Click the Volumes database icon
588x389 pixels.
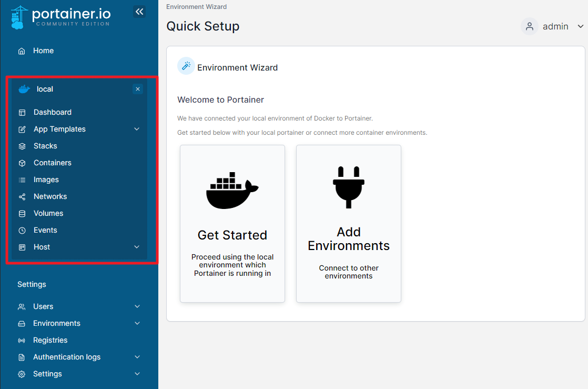coord(22,214)
